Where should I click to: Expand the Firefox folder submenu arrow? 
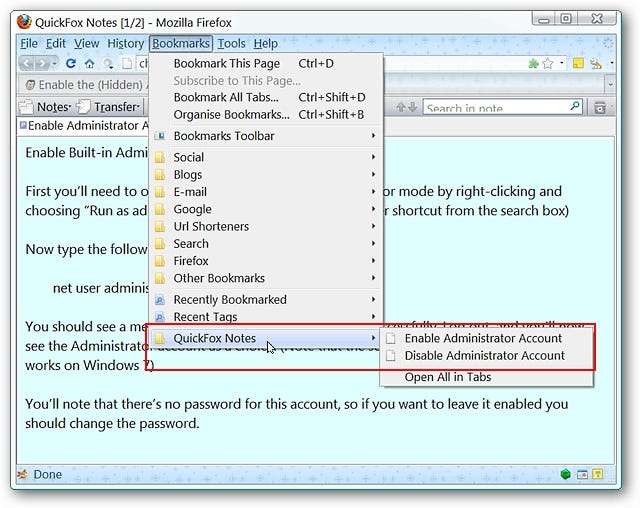point(373,260)
